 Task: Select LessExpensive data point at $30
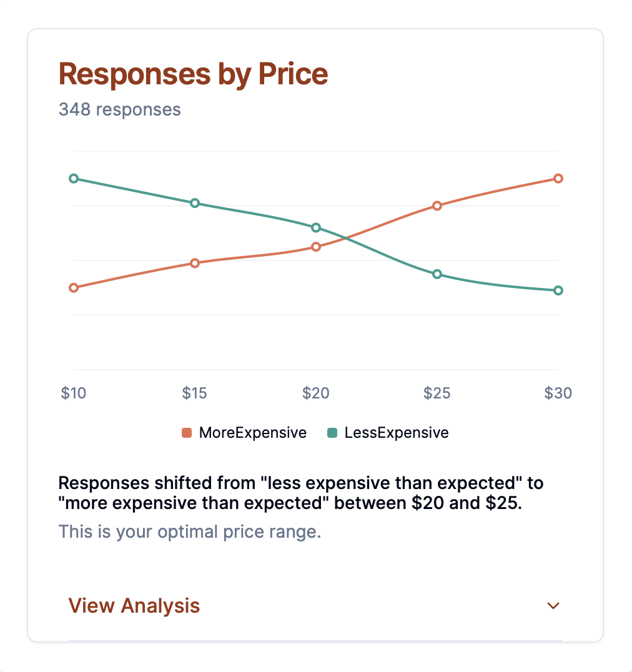click(558, 290)
